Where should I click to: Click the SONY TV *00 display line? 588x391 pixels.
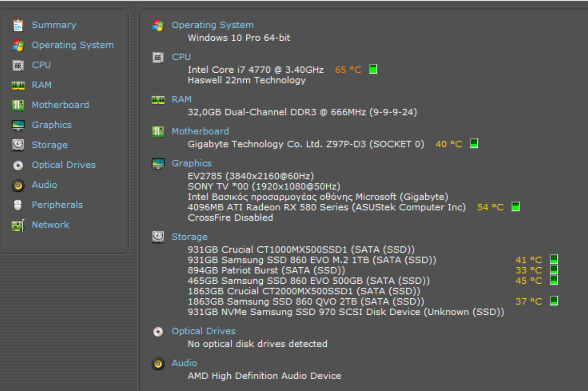264,186
